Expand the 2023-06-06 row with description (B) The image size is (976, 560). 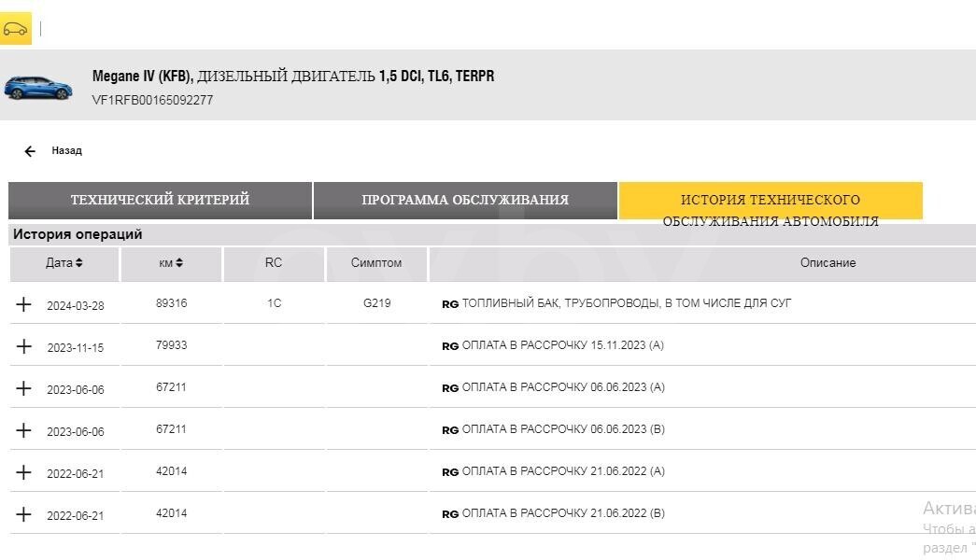coord(23,430)
